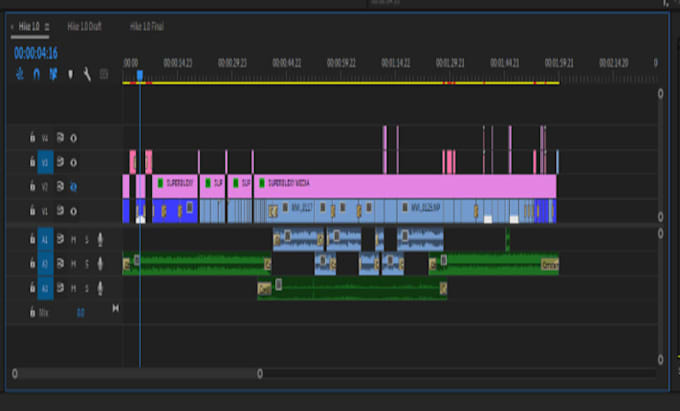The image size is (680, 411).
Task: Click the blue playhead marker on ruler
Action: 139,75
